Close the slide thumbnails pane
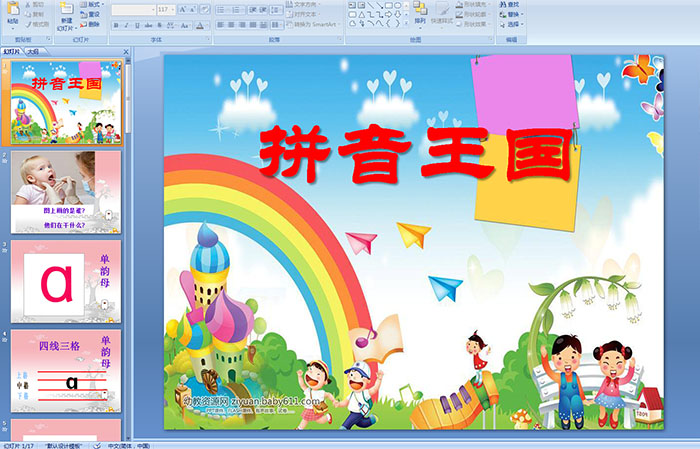 tap(126, 52)
